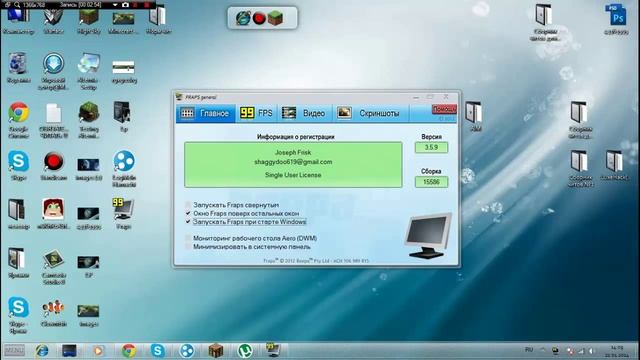Untick 'Запускать Fraps при старте Windows'

coord(188,222)
